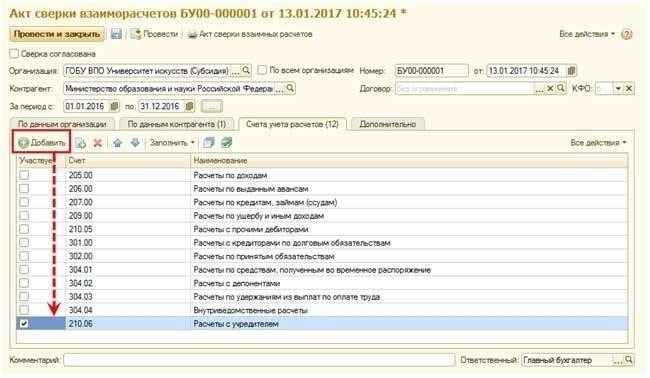Search Контрагент with magnifier icon
This screenshot has width=650, height=378.
click(x=290, y=88)
